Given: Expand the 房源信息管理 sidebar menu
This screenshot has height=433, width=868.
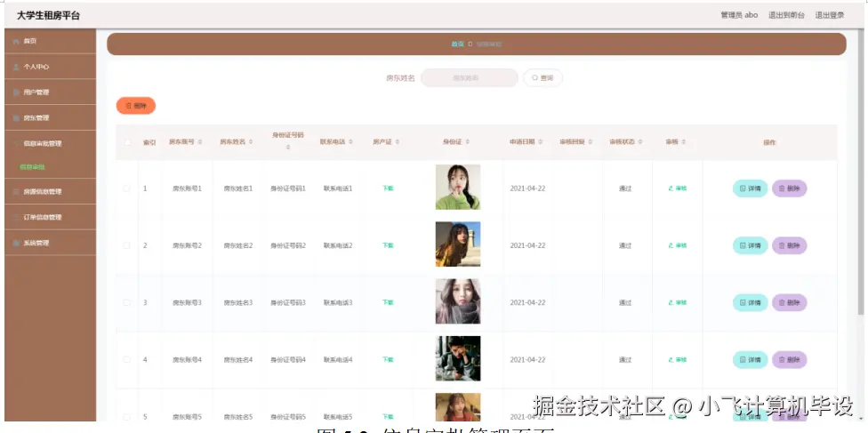Looking at the screenshot, I should [51, 191].
